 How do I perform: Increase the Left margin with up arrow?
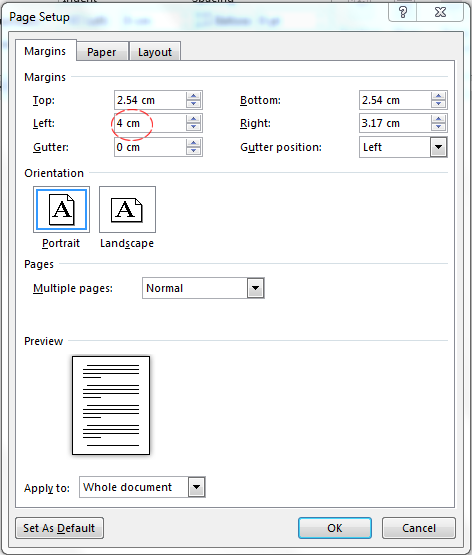[x=194, y=119]
